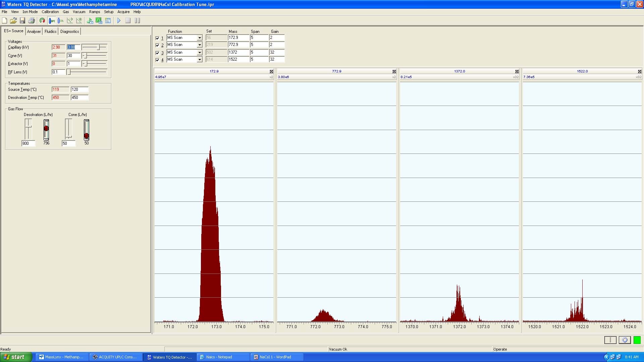Maximize the 1372.0 peak pane

point(517,71)
